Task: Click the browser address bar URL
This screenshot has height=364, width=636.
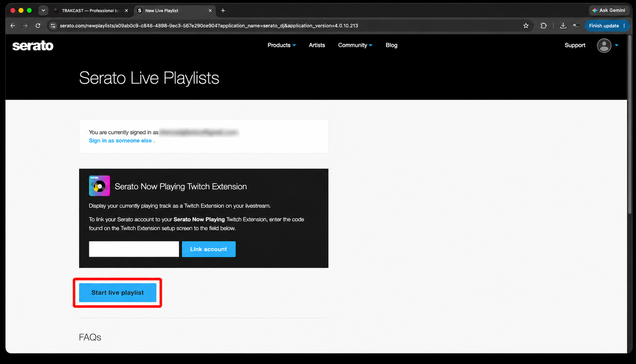Action: (209, 25)
